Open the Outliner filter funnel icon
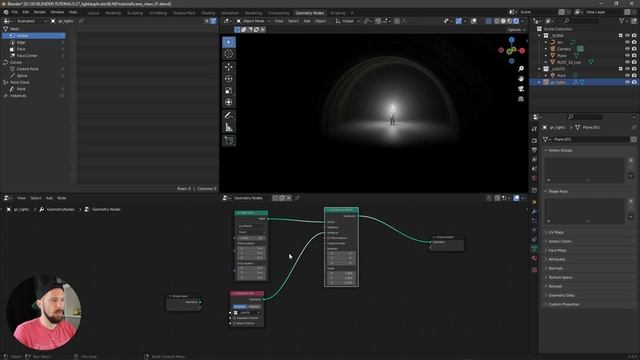 622,21
